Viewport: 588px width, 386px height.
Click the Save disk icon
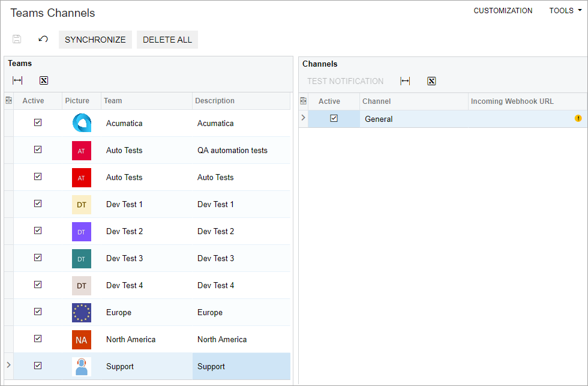click(x=17, y=40)
